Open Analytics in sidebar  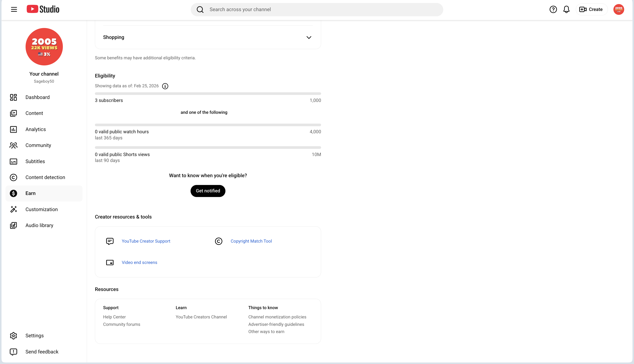pyautogui.click(x=44, y=129)
